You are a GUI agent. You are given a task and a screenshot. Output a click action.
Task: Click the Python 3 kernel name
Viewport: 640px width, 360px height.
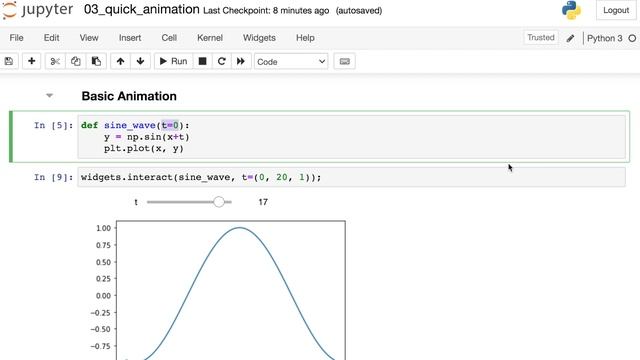[604, 38]
